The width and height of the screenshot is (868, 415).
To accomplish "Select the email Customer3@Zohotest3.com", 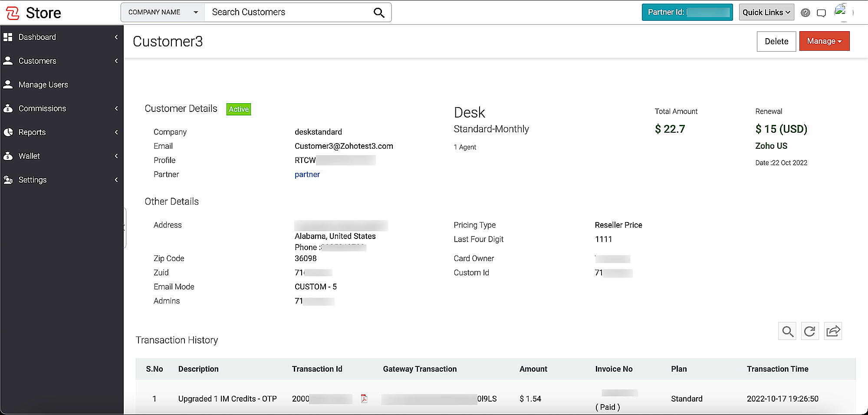I will 344,146.
